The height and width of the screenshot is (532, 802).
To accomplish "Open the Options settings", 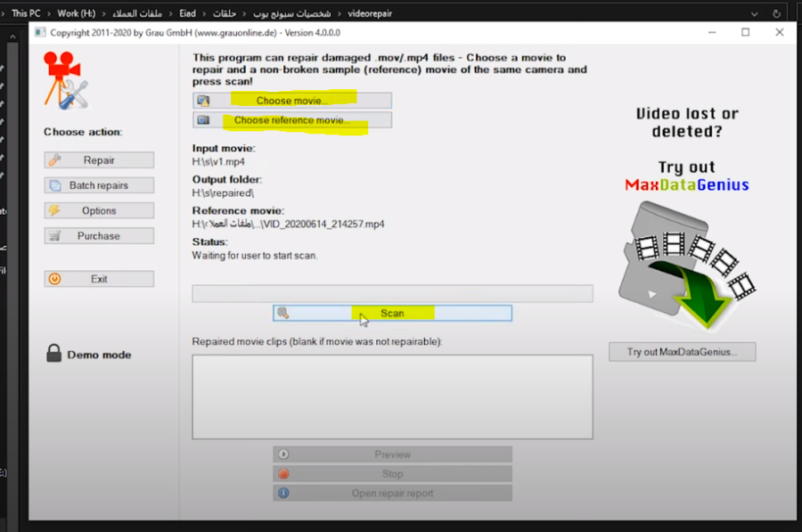I will tap(99, 210).
